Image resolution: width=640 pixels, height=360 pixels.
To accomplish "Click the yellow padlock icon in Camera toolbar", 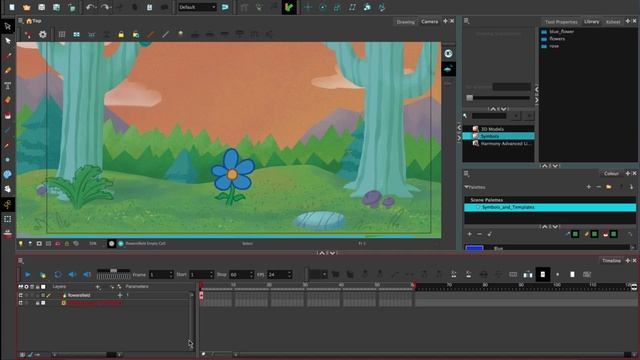I will (x=121, y=35).
